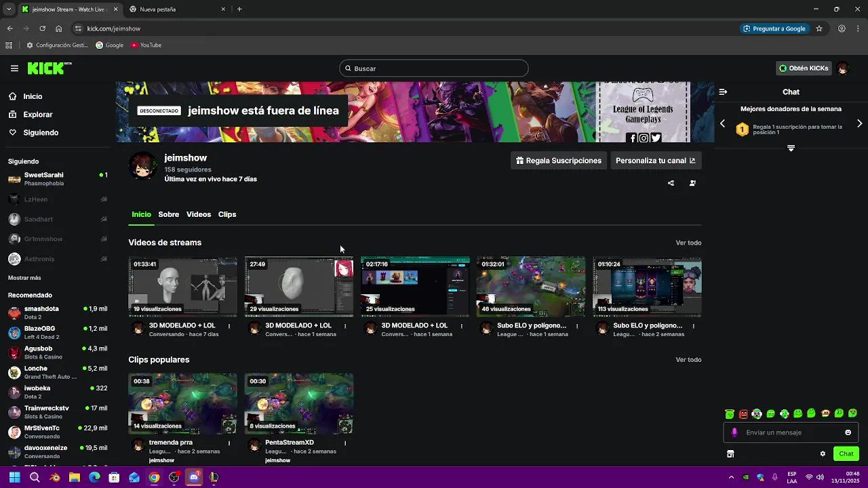Open Windows Start menu
868x488 pixels.
pos(15,477)
